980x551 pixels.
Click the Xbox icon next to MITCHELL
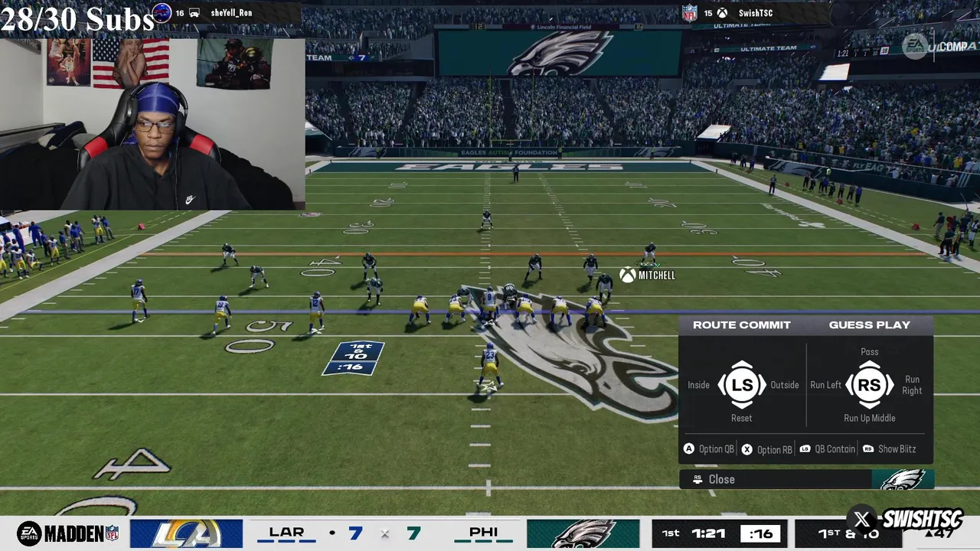point(628,275)
